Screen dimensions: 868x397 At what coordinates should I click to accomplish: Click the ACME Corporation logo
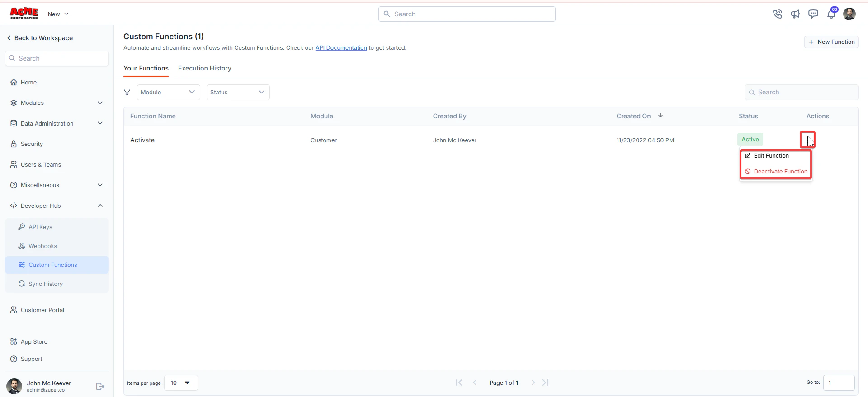click(x=24, y=14)
